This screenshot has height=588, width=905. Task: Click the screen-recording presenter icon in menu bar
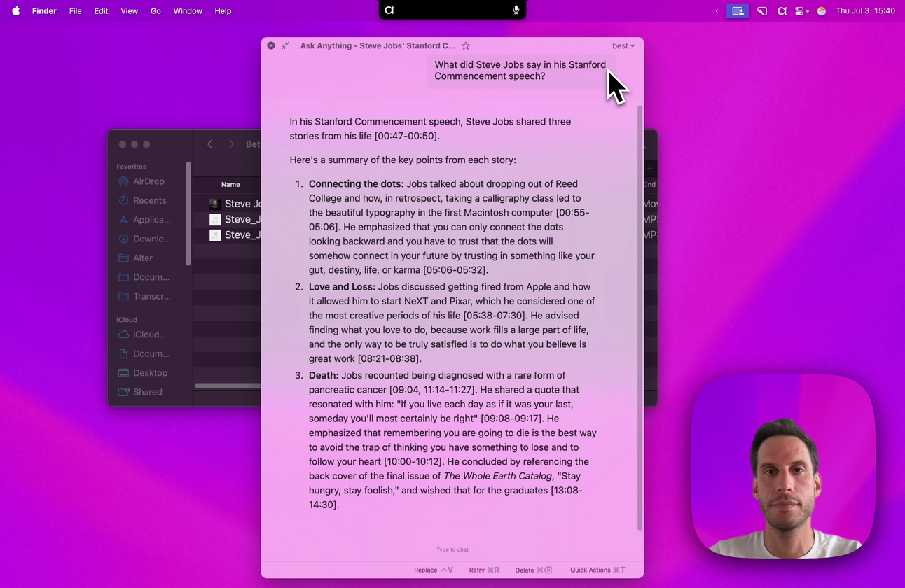tap(738, 11)
